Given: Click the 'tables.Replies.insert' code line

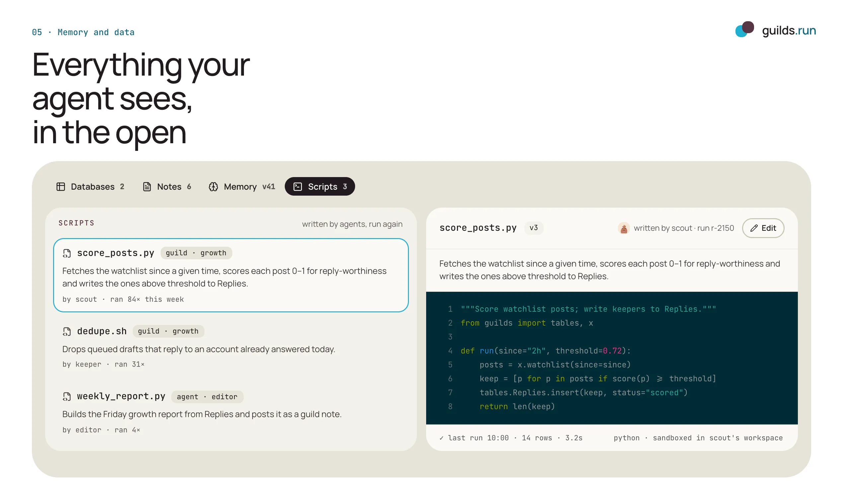Looking at the screenshot, I should 583,393.
